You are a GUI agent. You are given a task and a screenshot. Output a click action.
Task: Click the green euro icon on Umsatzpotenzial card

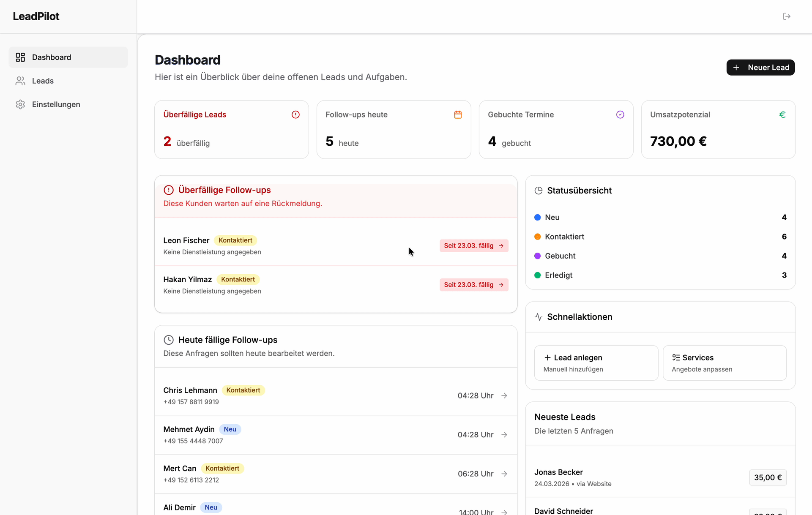[x=782, y=114]
